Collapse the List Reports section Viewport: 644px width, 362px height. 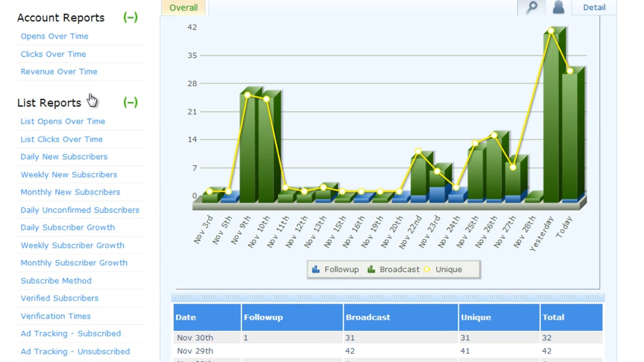(x=131, y=102)
